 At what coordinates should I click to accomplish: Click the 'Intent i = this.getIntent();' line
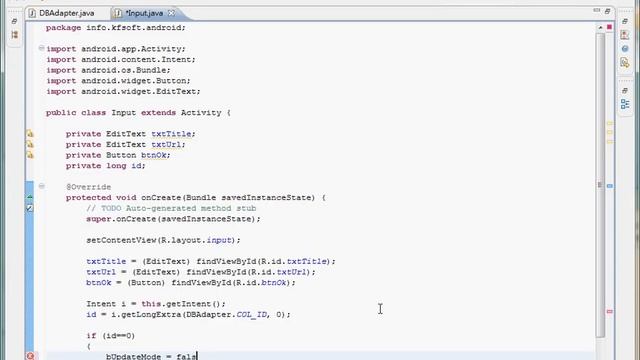(156, 304)
